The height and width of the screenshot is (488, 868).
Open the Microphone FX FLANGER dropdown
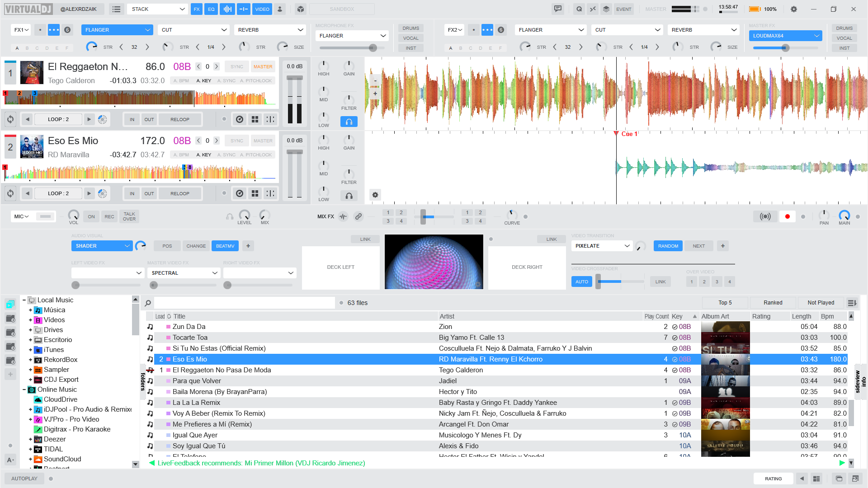352,36
